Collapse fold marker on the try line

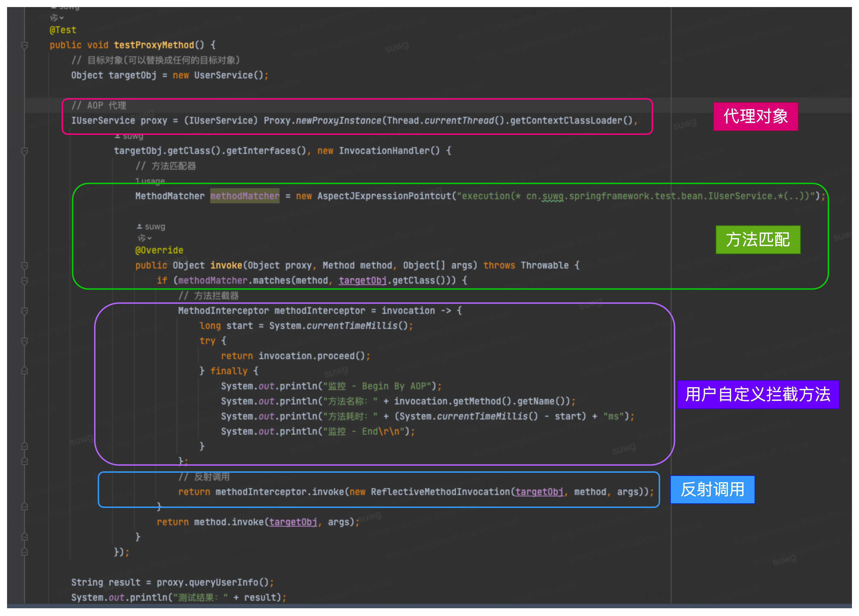(25, 341)
